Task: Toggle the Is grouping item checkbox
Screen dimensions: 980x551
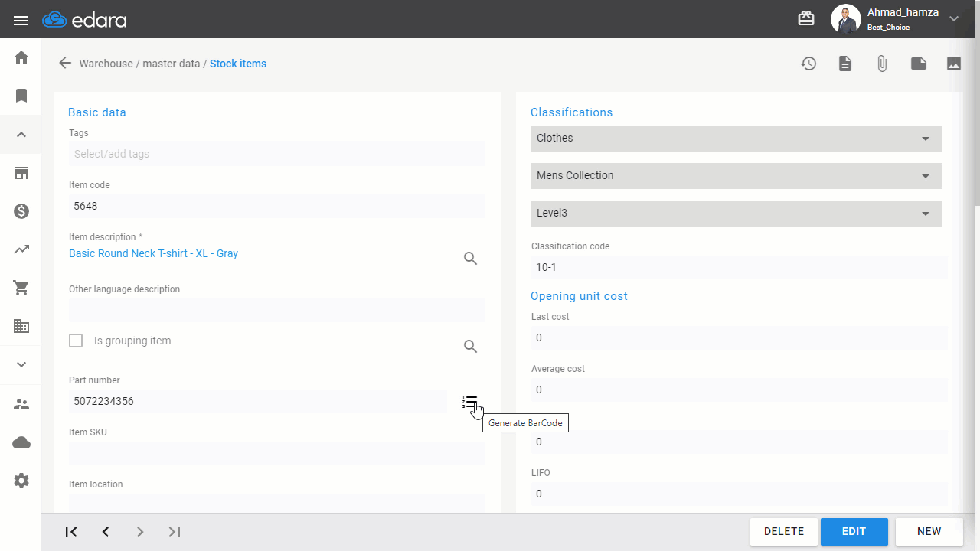Action: point(76,341)
